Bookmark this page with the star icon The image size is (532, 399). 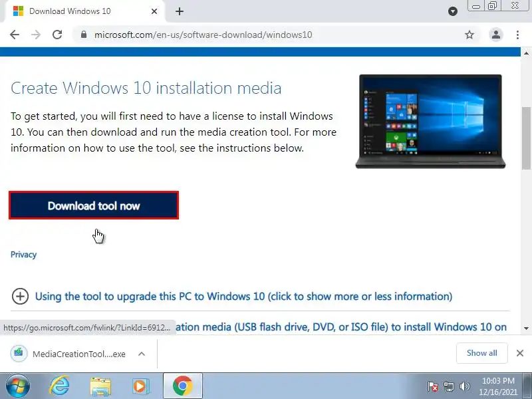[469, 35]
